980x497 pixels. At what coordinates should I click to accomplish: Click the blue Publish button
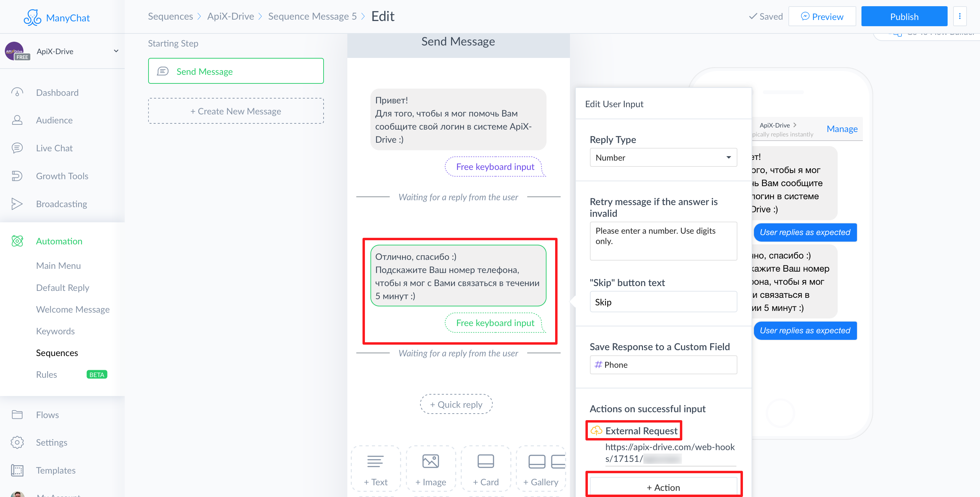click(904, 16)
